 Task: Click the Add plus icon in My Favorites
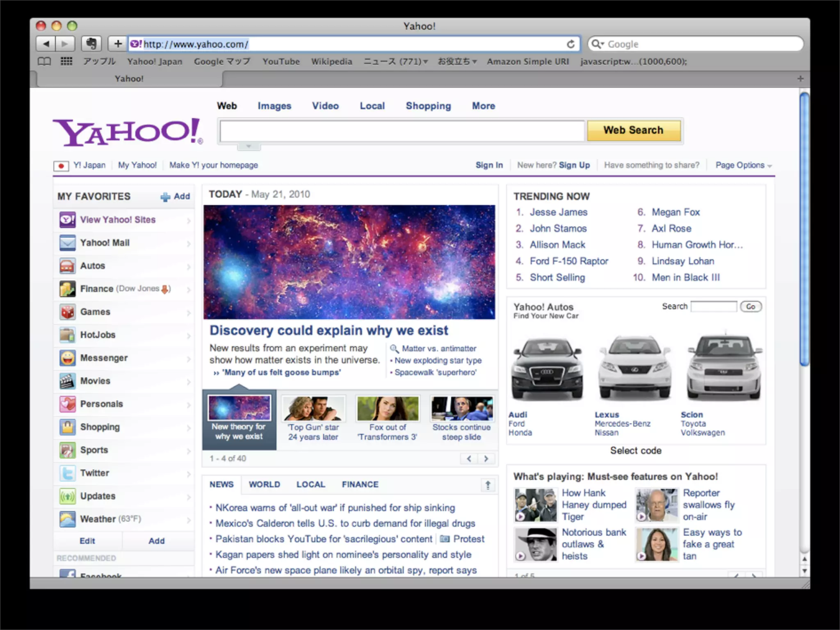166,197
